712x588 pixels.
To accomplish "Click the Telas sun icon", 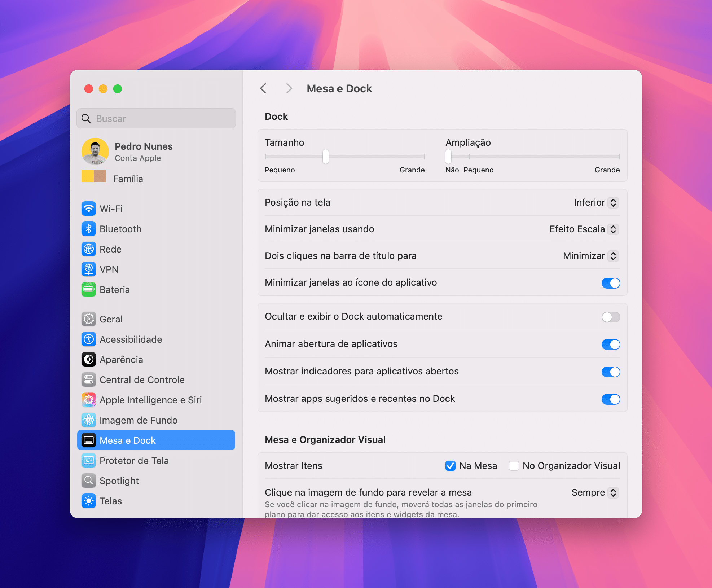I will [89, 501].
